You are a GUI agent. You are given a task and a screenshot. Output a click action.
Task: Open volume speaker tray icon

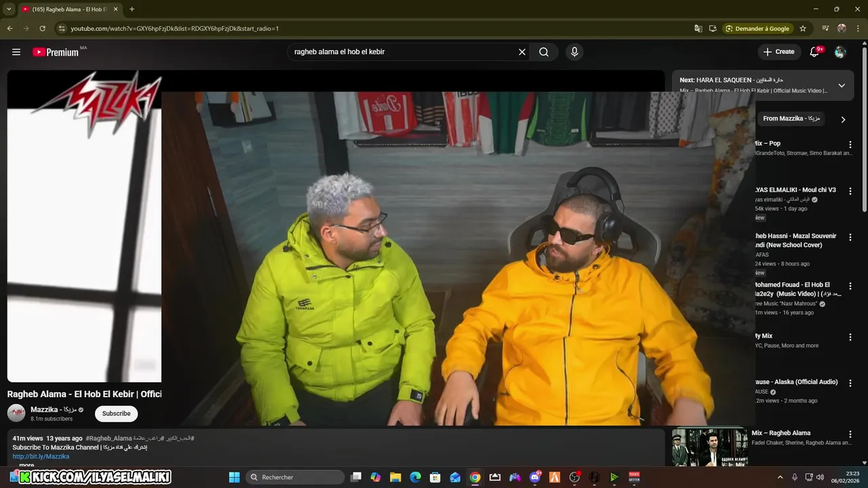click(821, 477)
